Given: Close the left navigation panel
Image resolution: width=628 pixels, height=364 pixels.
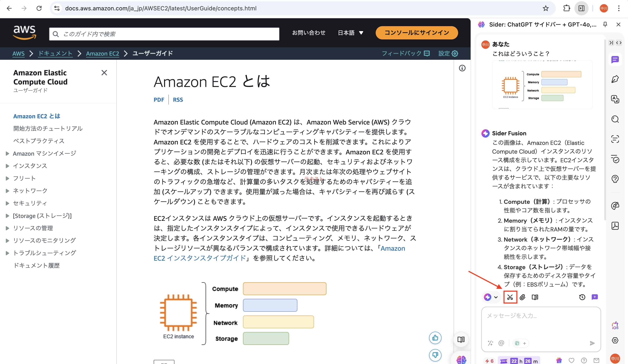Looking at the screenshot, I should tap(104, 72).
